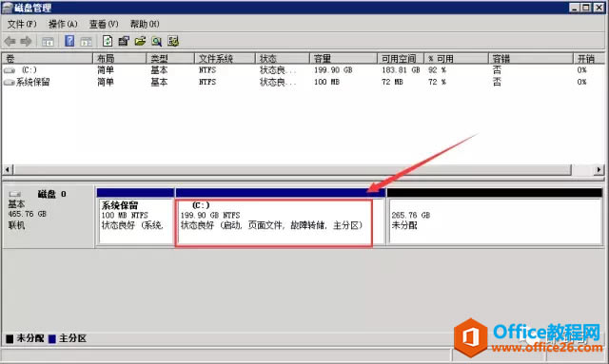Click the 183.81 GB free space cell
Image resolution: width=609 pixels, height=364 pixels.
tap(401, 70)
